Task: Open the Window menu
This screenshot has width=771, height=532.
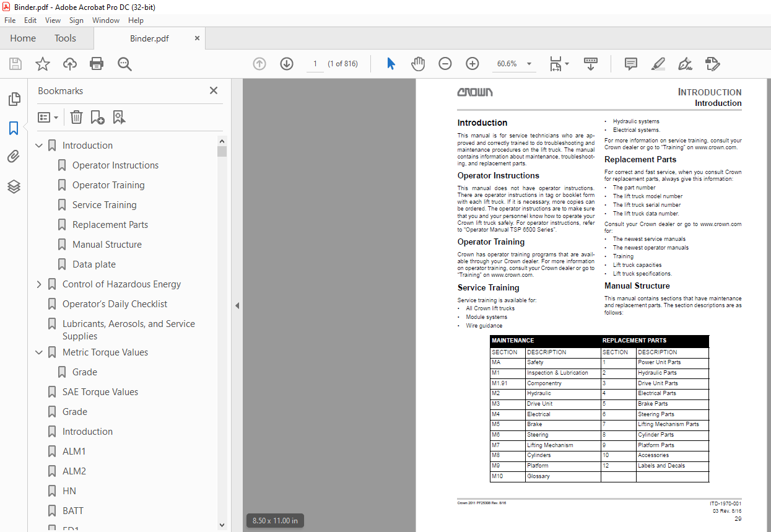Action: pyautogui.click(x=106, y=20)
